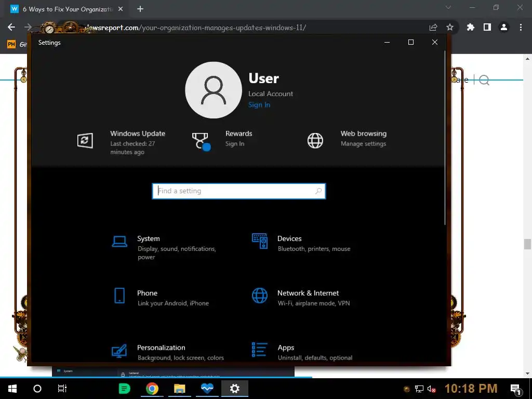This screenshot has width=532, height=399.
Task: Click the Settings window vertical scrollbar
Action: pyautogui.click(x=445, y=137)
